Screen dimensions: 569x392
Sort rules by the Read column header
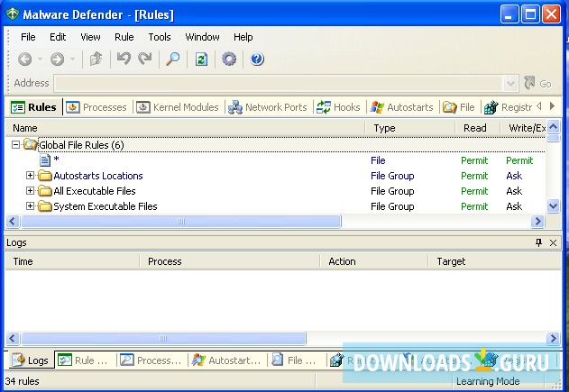(x=477, y=128)
